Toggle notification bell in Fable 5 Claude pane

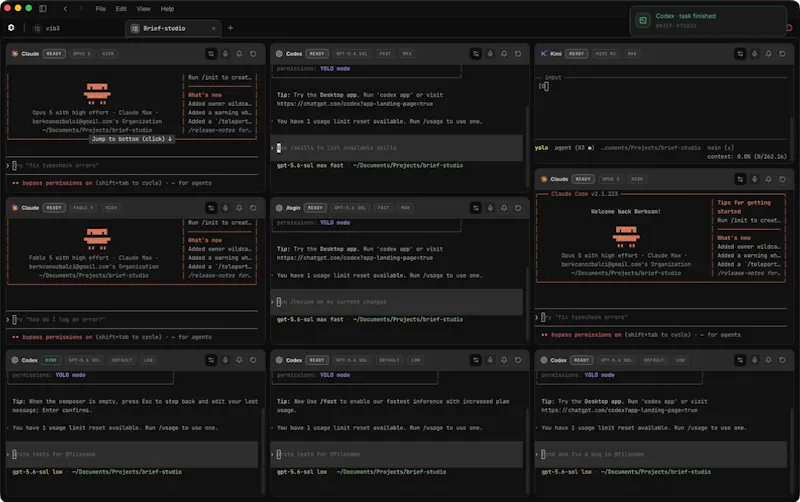click(x=239, y=208)
